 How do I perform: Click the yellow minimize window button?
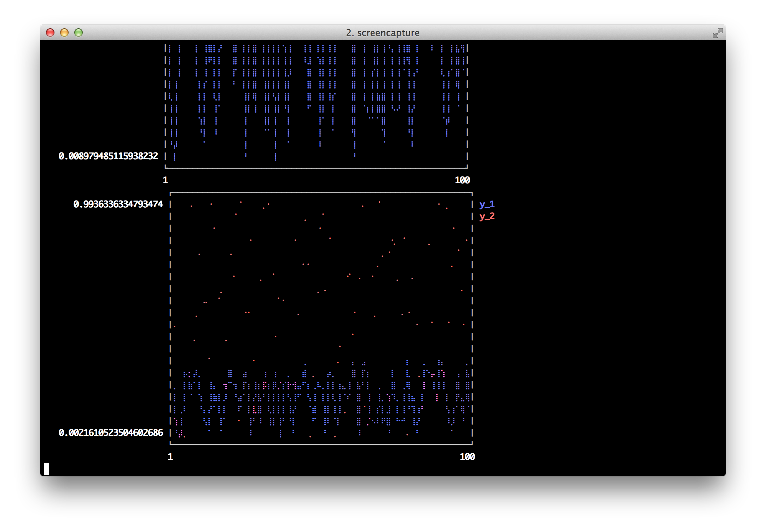point(64,33)
